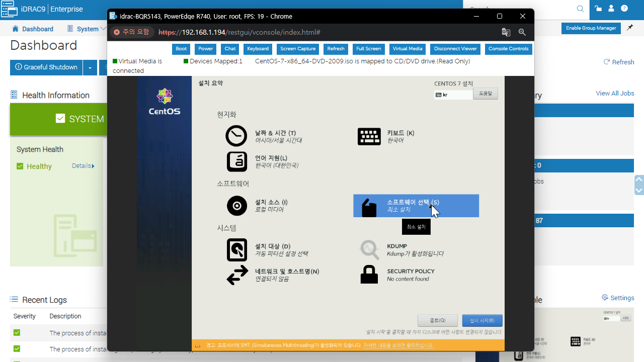Click the Description column header
The image size is (644, 362).
65,316
